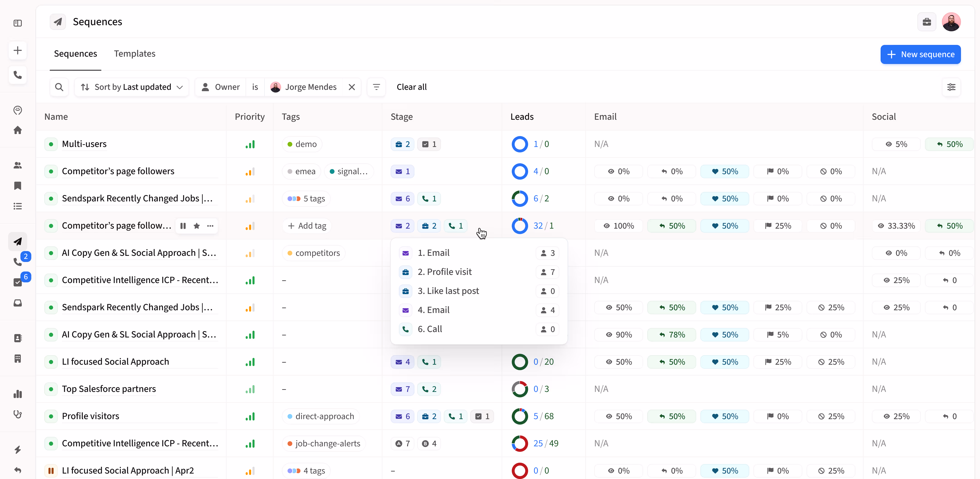Toggle the sidebar panel collapse icon
The height and width of the screenshot is (479, 980).
point(17,23)
